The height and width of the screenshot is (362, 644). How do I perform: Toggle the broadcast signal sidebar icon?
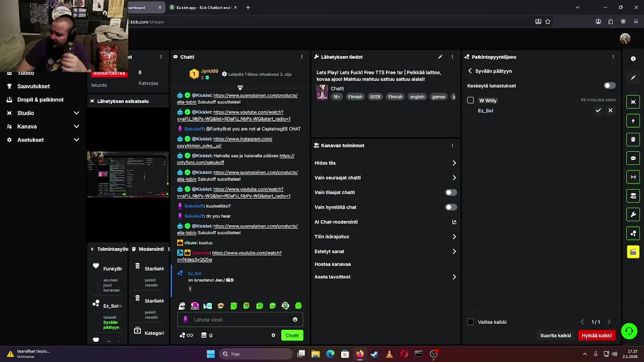[x=633, y=177]
